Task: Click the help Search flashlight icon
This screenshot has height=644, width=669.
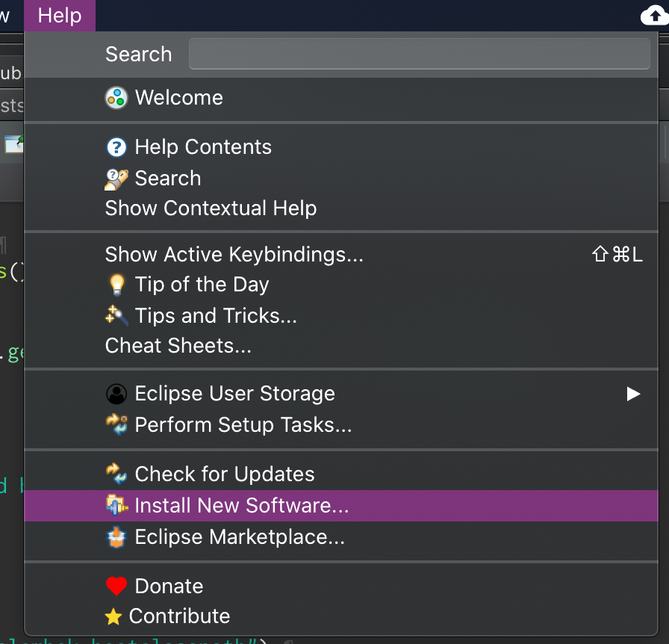Action: tap(116, 179)
